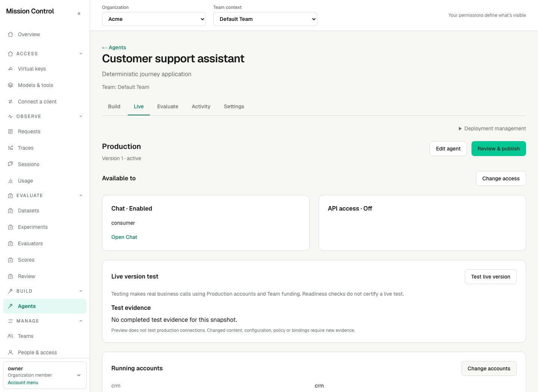Click the Edit agent button
538x392 pixels.
[448, 149]
